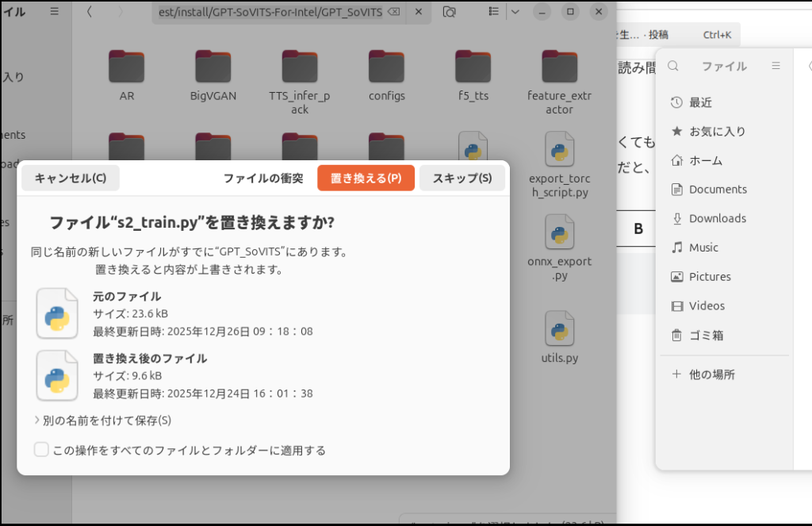Open hamburger menu in right Files sidebar
The height and width of the screenshot is (526, 812).
click(x=776, y=67)
